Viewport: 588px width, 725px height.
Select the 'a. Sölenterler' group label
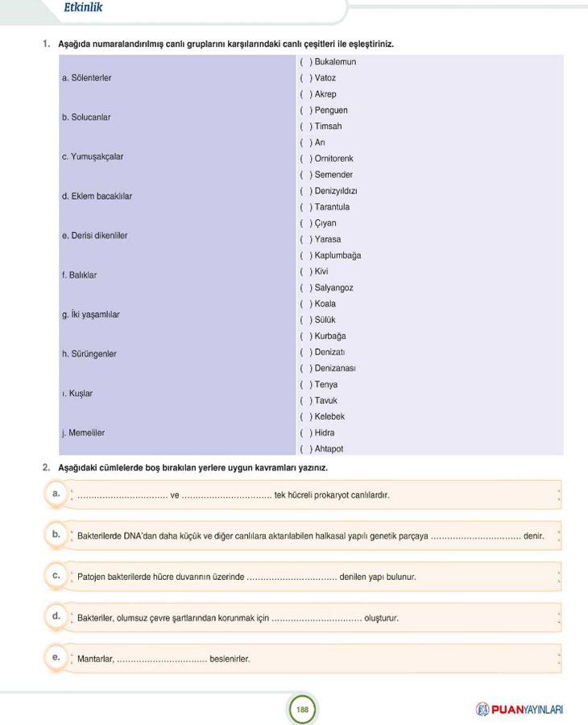click(x=87, y=78)
